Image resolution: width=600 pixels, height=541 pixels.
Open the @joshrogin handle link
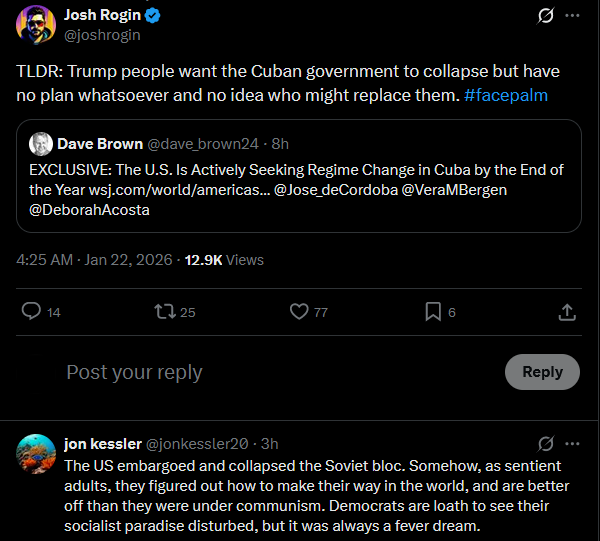[102, 35]
